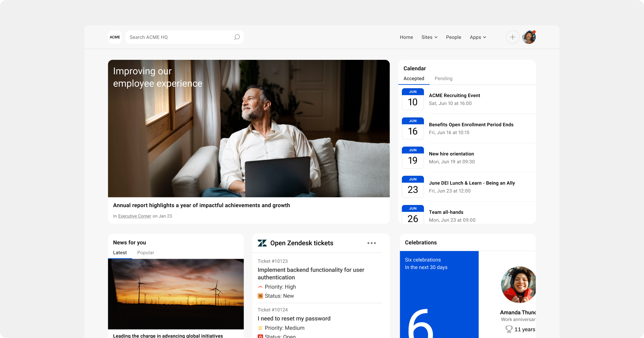Open the People page

[x=453, y=37]
